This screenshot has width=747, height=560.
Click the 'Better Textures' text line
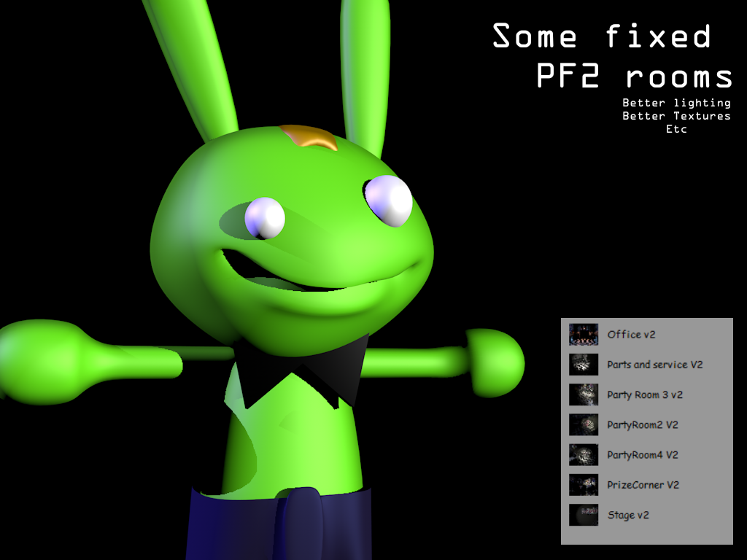click(x=676, y=116)
